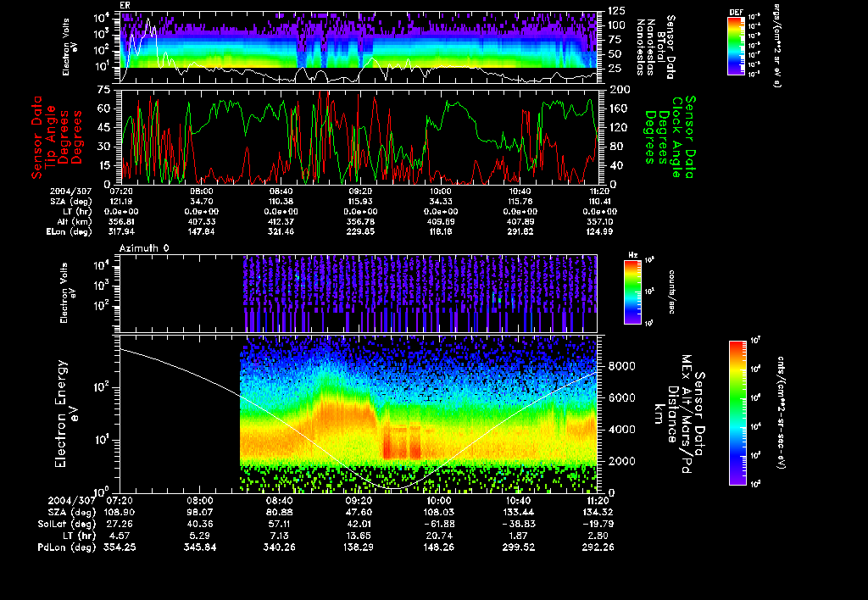Image resolution: width=868 pixels, height=600 pixels.
Task: Select SZA value 110.38
Action: pyautogui.click(x=281, y=202)
